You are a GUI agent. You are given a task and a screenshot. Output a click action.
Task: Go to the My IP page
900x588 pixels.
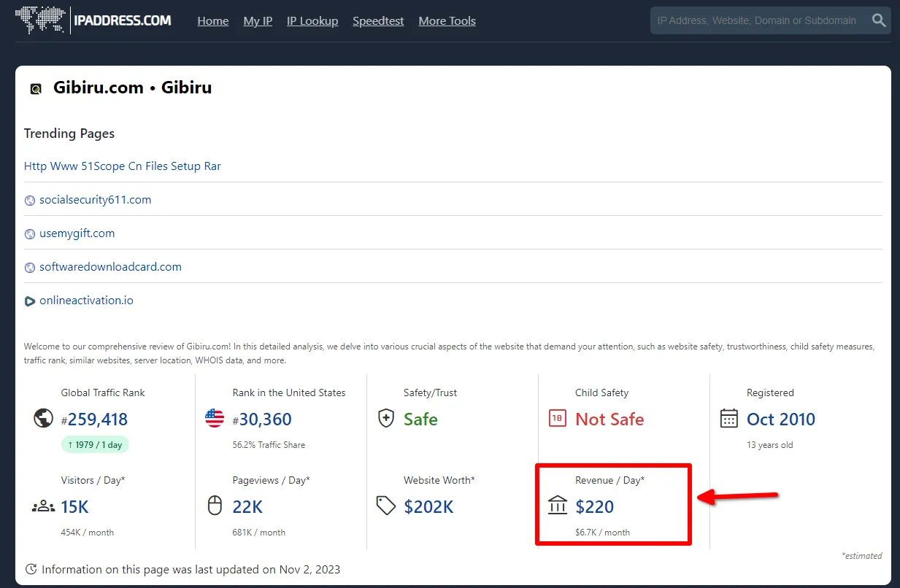(x=258, y=21)
